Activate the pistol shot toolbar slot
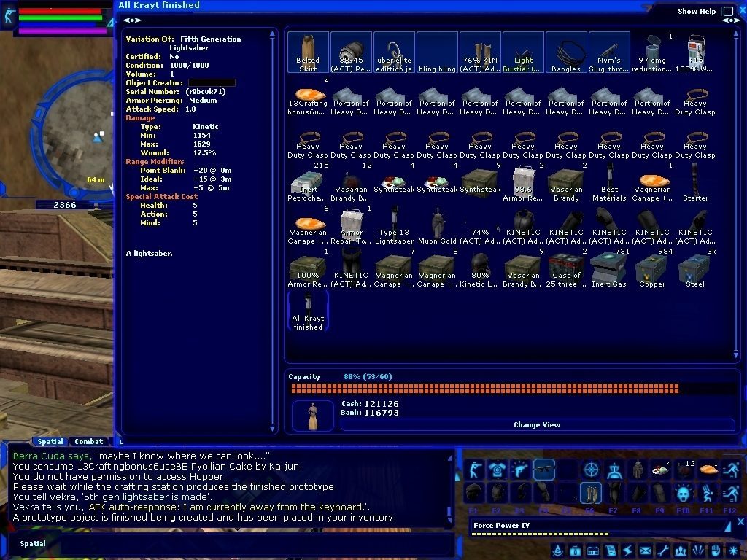This screenshot has width=747, height=560. (x=521, y=470)
